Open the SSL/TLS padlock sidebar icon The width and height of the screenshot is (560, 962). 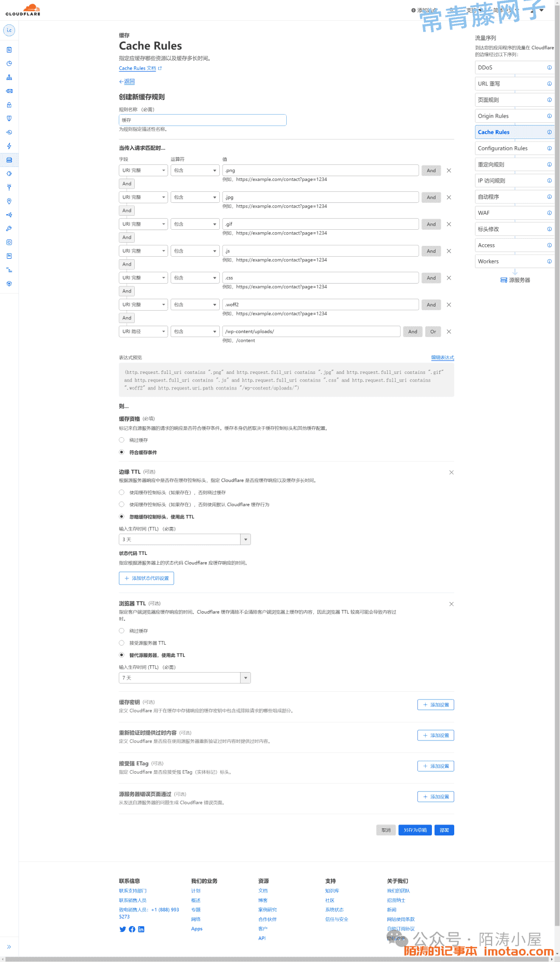9,105
